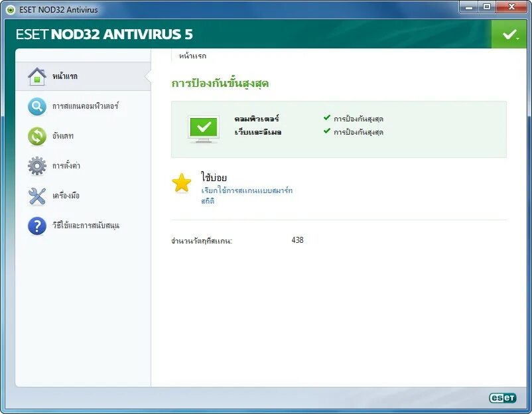Click การป้องกันสูงสุด status next to เว็บและอีเมล
532x414 pixels.
[358, 132]
